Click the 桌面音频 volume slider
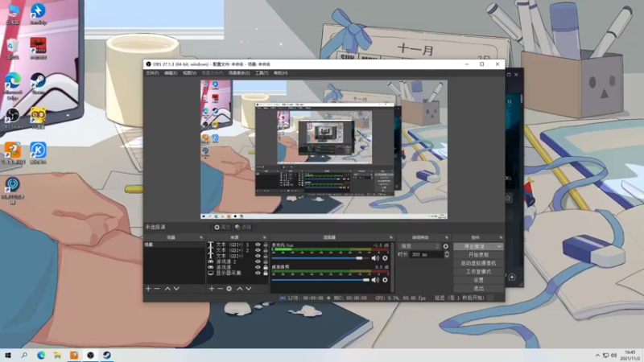The image size is (644, 362). tap(320, 280)
